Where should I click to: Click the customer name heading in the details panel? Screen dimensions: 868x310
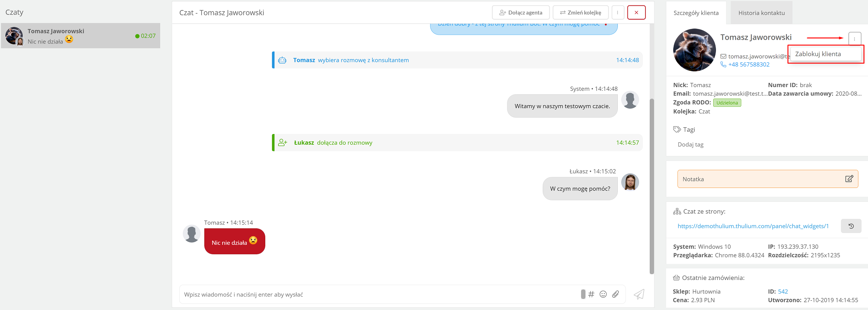point(756,37)
